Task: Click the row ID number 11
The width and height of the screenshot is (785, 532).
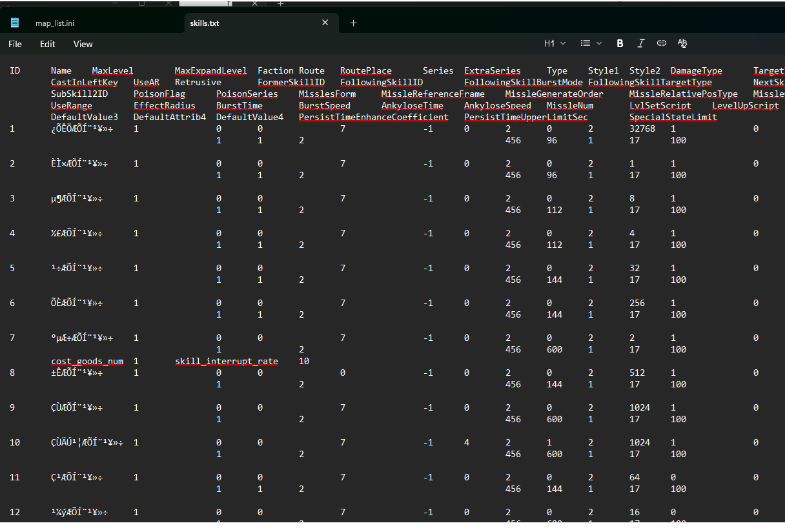Action: coord(15,477)
